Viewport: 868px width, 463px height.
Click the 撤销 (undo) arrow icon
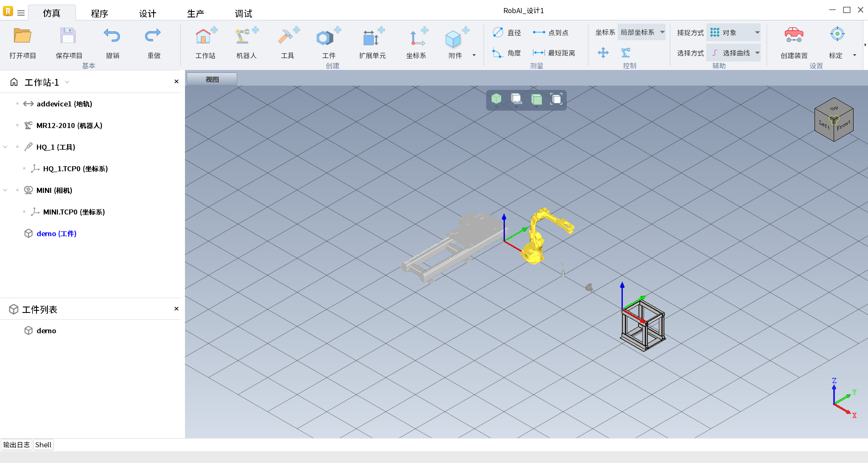[x=112, y=36]
